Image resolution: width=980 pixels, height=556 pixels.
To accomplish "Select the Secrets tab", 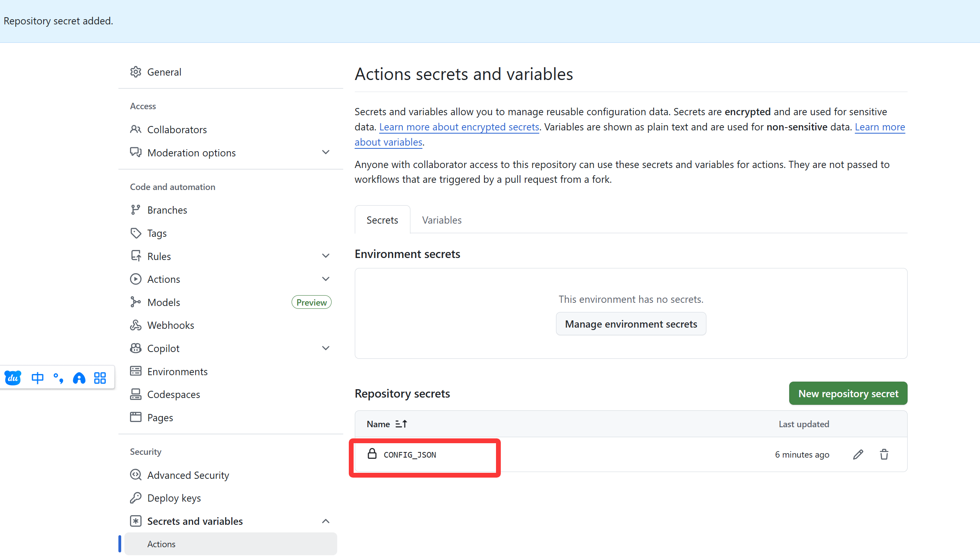I will click(382, 220).
